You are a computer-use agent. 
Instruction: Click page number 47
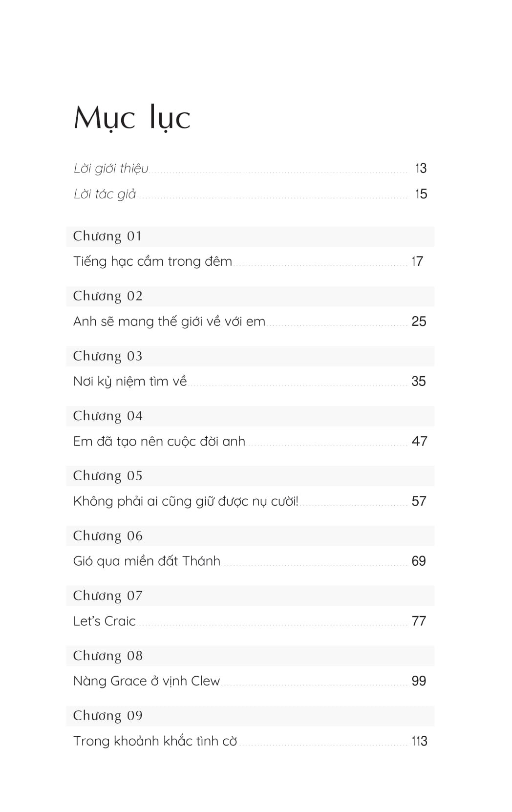click(x=419, y=442)
